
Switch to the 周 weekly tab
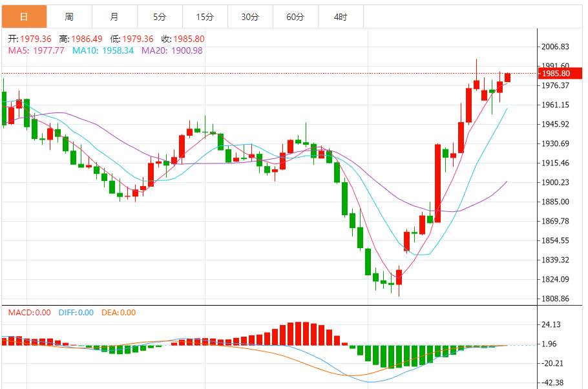69,17
